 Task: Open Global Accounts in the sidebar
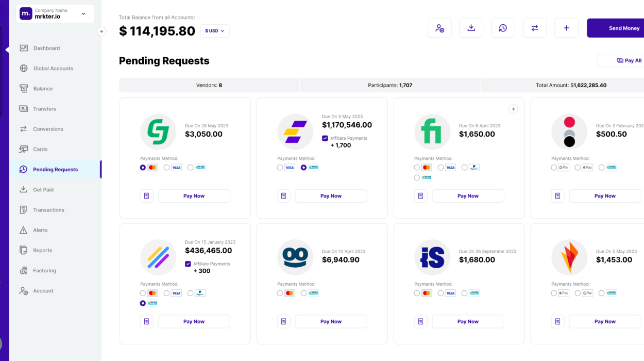pos(53,69)
